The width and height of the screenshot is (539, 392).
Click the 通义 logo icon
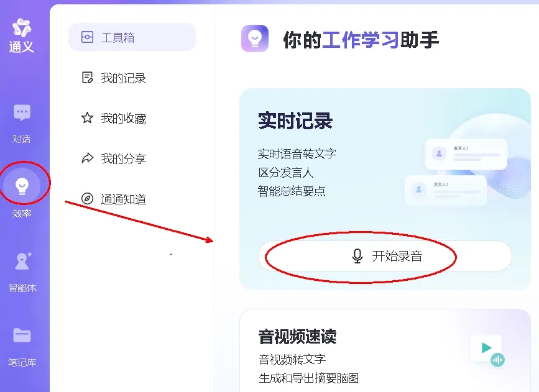22,27
